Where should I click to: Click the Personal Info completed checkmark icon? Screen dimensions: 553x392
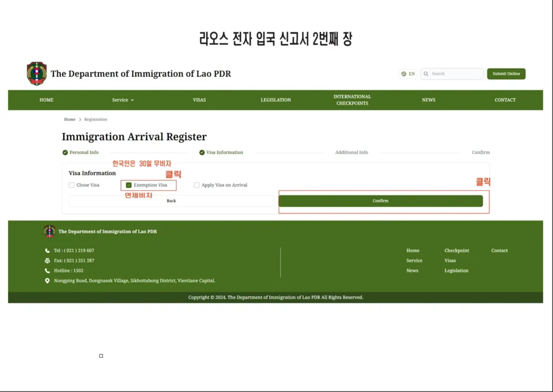click(x=65, y=152)
